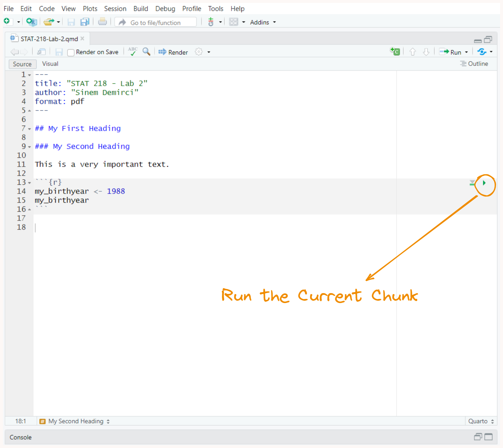
Task: Click the spell check ABC icon
Action: tap(133, 52)
